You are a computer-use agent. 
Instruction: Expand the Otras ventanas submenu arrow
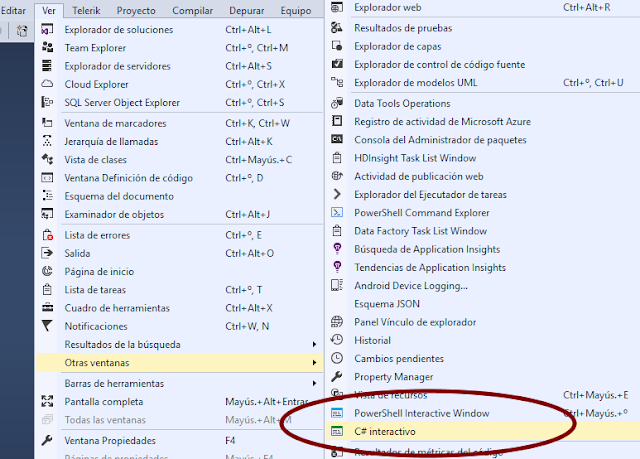314,362
